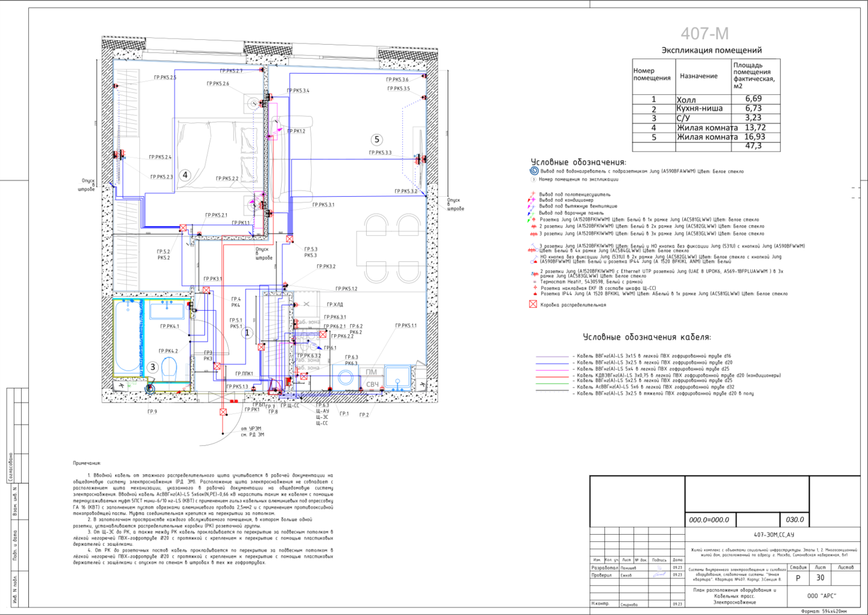Click circled room number 4 on floor plan
This screenshot has width=868, height=615.
click(x=185, y=175)
